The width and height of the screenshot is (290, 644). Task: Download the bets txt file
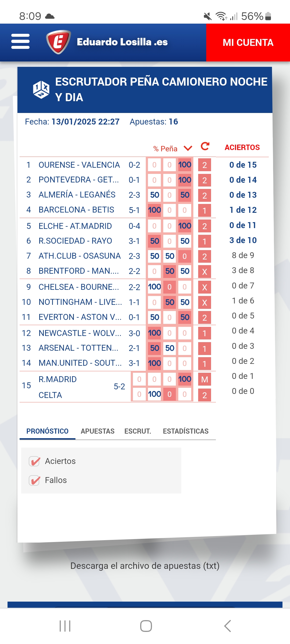point(145,566)
